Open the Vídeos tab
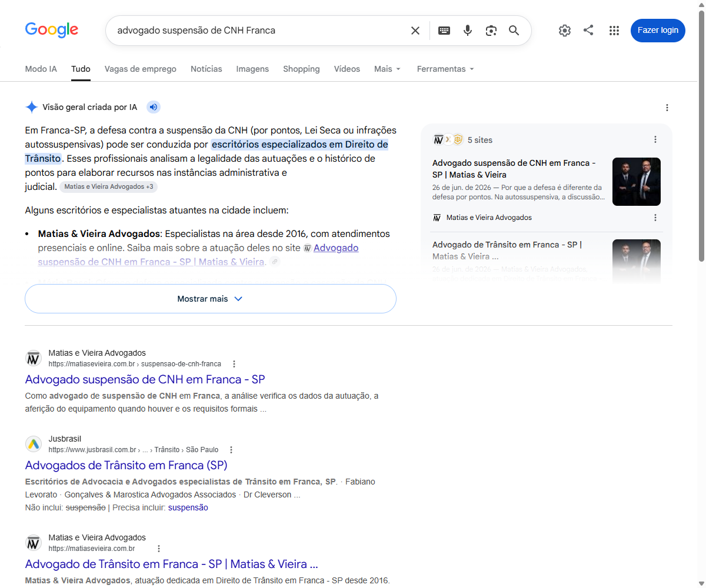The image size is (706, 588). (x=347, y=69)
